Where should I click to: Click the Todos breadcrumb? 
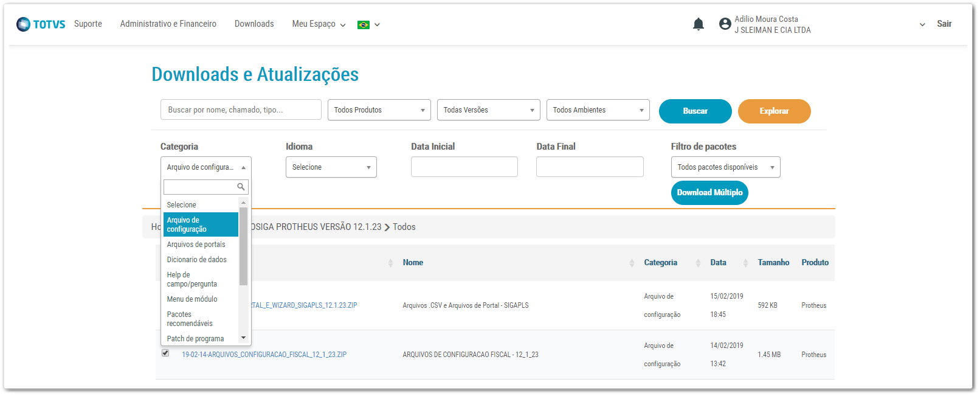coord(404,227)
